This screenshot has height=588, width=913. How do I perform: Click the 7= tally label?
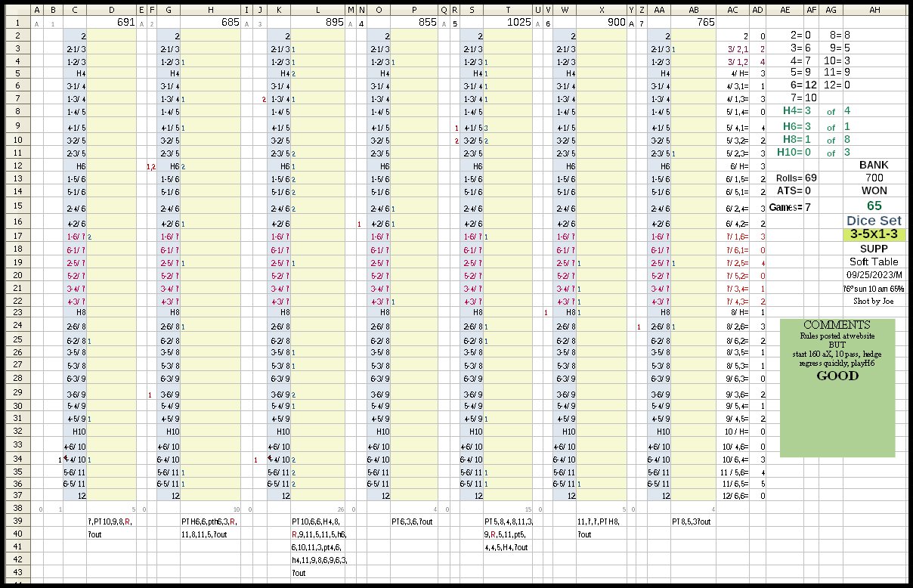click(x=785, y=97)
